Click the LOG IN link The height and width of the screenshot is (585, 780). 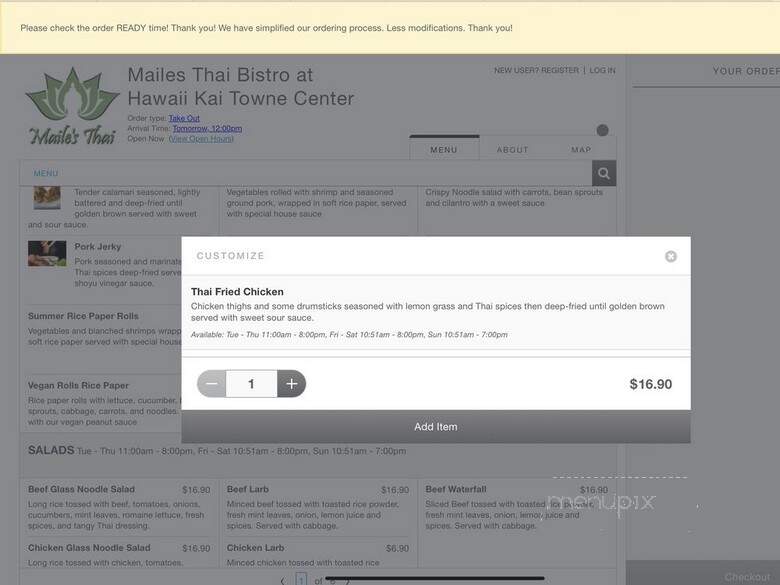point(602,71)
